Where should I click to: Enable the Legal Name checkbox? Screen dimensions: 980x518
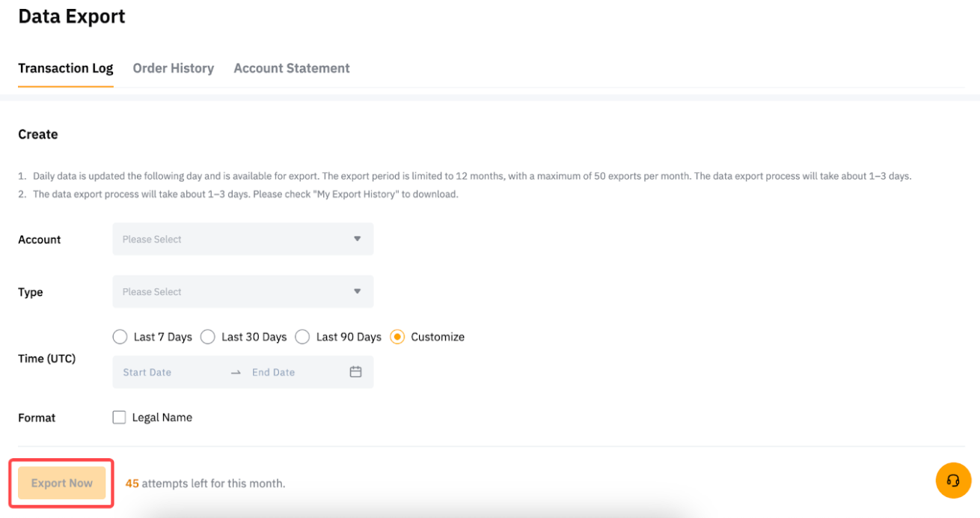coord(119,418)
